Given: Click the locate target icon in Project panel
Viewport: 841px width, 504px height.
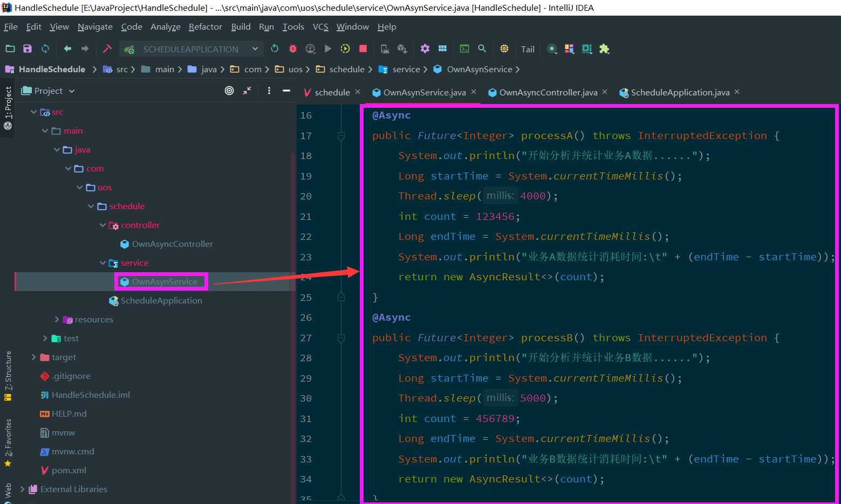Looking at the screenshot, I should click(229, 91).
